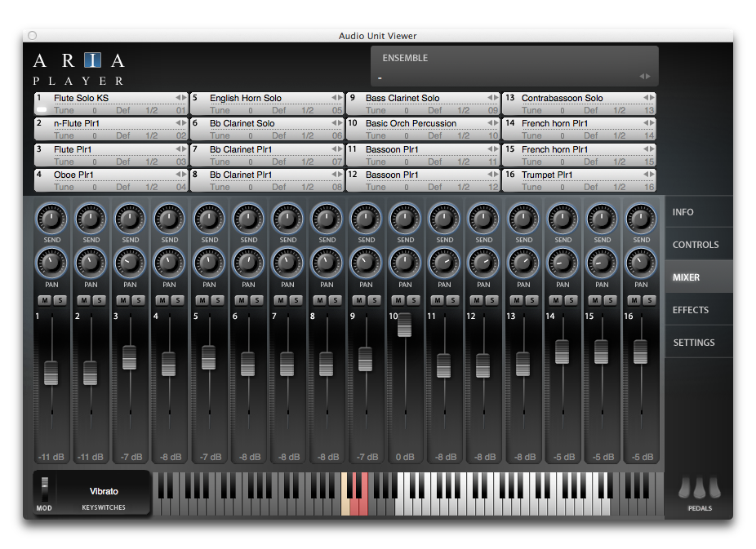
Task: Open instrument arrows for Bb Clarinet Solo
Action: click(336, 123)
